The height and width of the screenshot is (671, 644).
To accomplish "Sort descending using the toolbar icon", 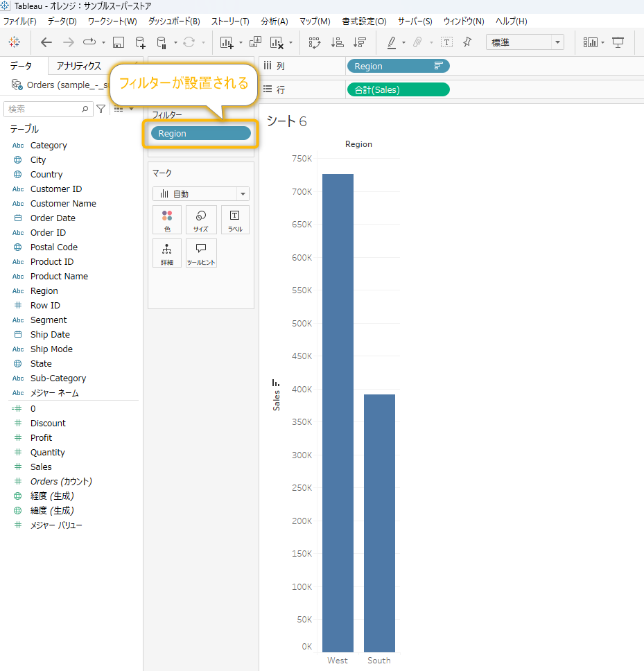I will click(359, 42).
